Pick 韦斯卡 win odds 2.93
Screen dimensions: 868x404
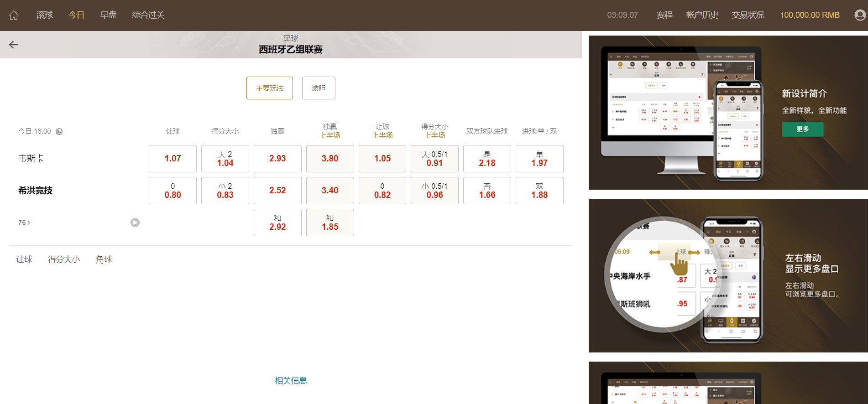(277, 159)
